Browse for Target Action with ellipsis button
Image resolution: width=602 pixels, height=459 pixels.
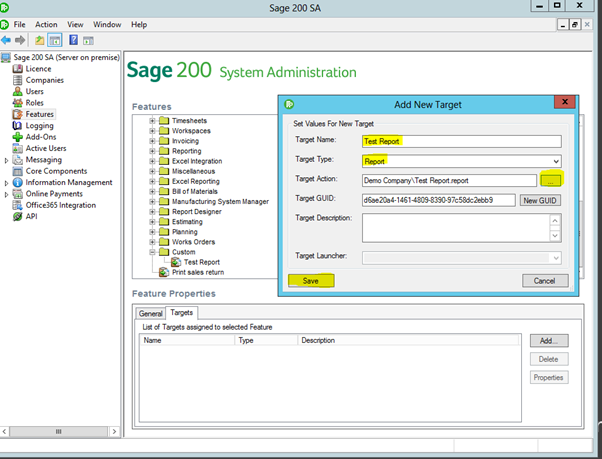tap(551, 180)
